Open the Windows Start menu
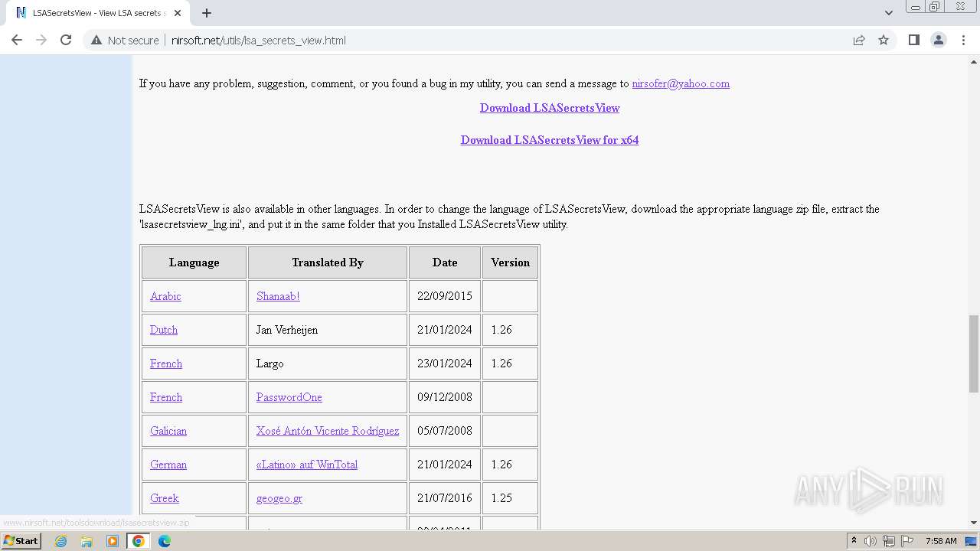Image resolution: width=980 pixels, height=551 pixels. point(21,541)
